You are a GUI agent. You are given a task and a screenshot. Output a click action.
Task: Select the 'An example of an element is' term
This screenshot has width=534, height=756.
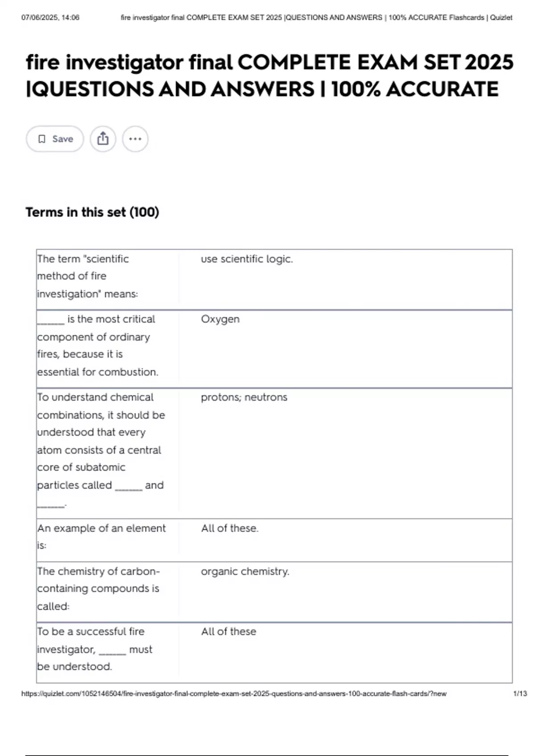coord(101,536)
